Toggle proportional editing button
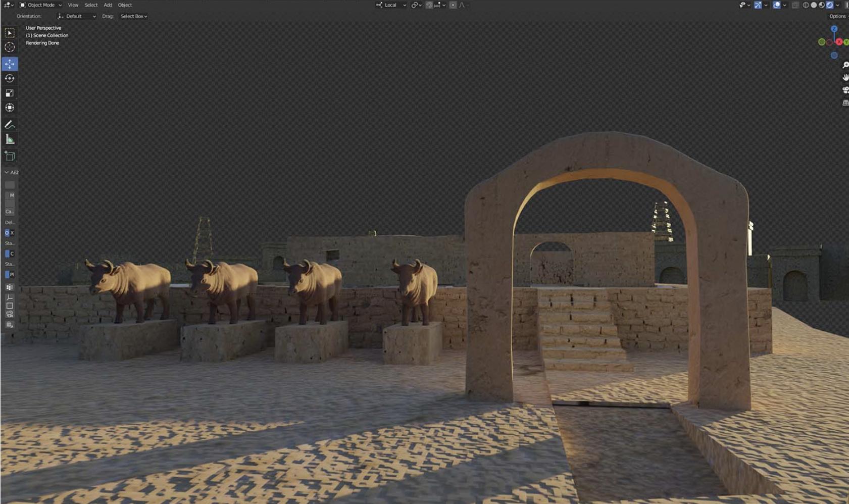Viewport: 849px width, 504px height. point(453,5)
